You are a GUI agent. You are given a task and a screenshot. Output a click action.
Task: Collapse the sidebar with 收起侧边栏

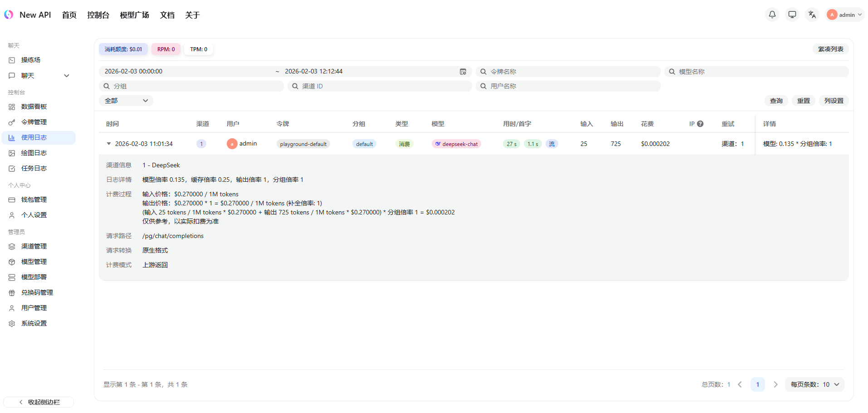[x=39, y=402]
